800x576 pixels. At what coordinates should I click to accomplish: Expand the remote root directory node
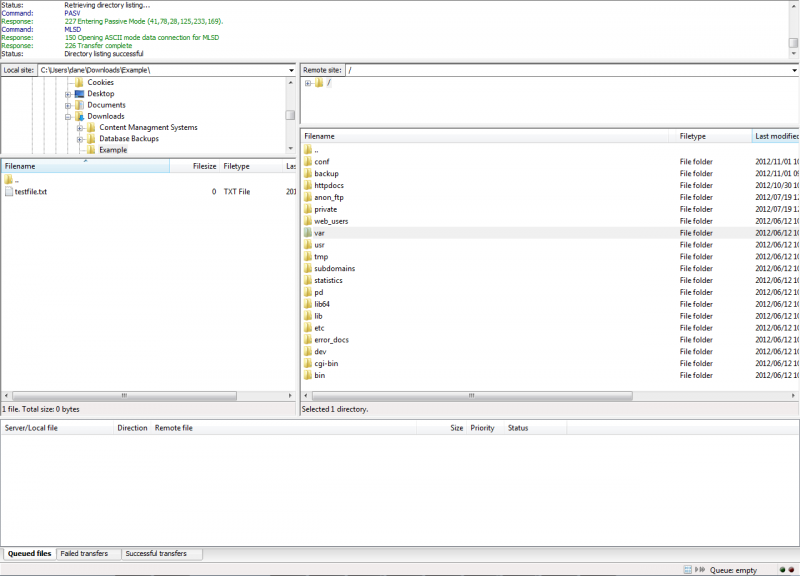308,83
